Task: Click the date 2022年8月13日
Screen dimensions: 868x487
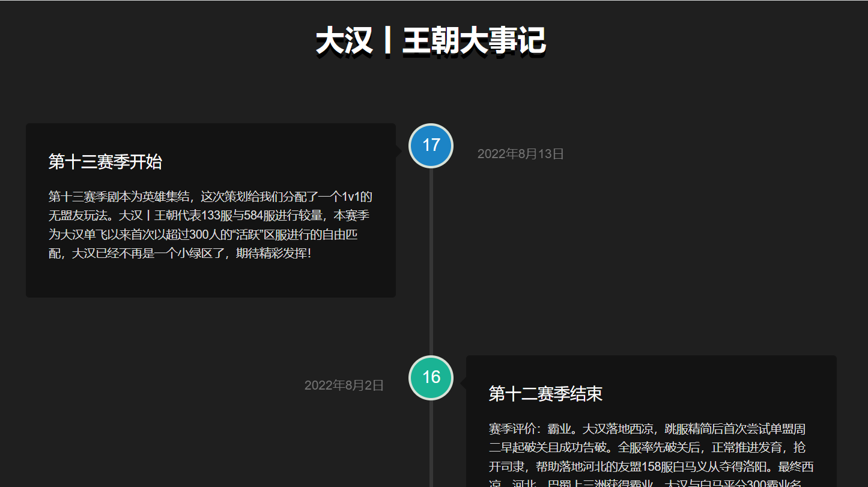Action: pyautogui.click(x=521, y=154)
